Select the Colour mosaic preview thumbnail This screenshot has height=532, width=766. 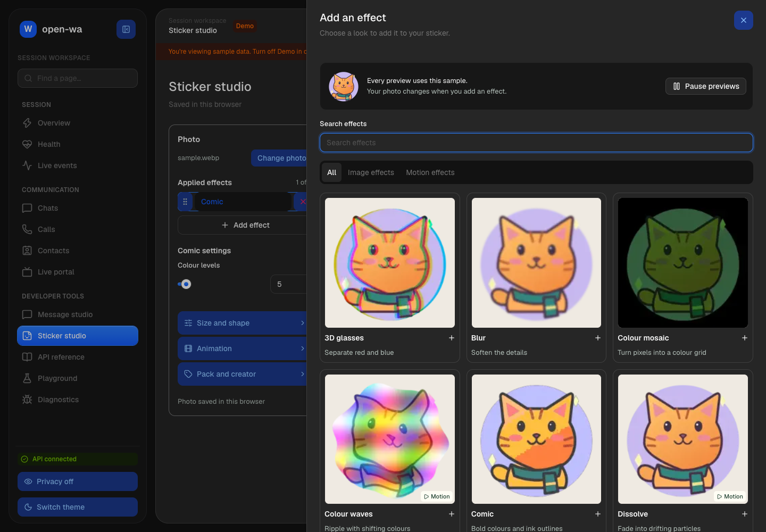coord(683,263)
